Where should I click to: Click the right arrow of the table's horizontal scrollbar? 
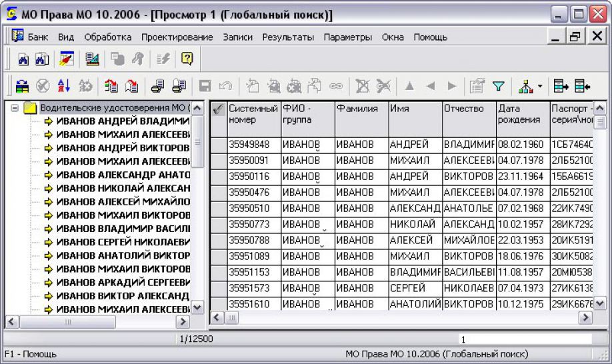[x=585, y=318]
